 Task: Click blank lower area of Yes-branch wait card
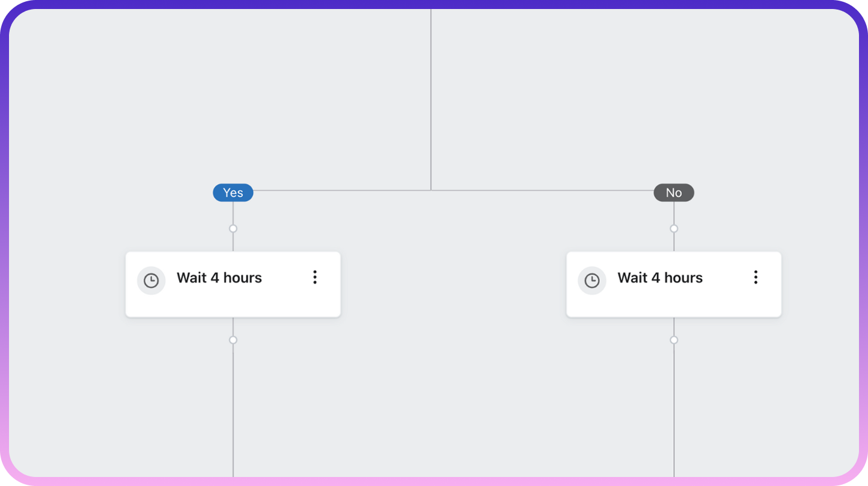pos(233,306)
